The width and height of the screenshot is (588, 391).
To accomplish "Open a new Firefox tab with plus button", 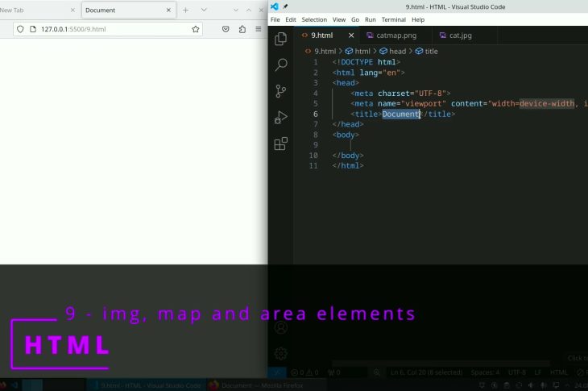I will tap(185, 10).
